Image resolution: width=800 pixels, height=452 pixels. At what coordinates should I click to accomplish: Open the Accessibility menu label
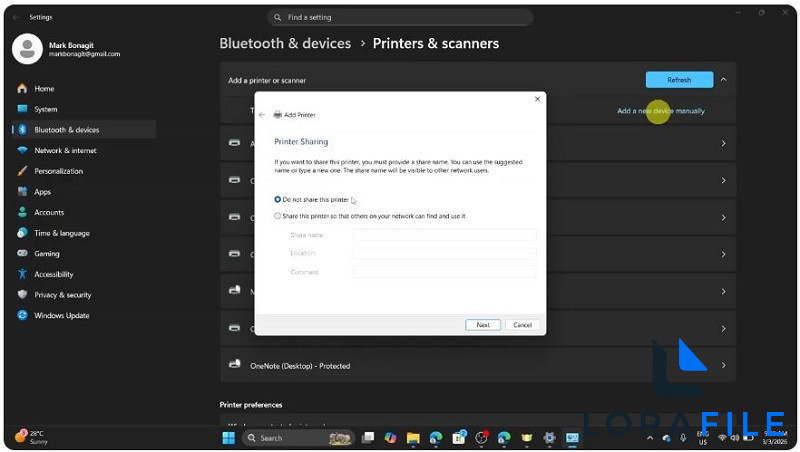coord(54,274)
